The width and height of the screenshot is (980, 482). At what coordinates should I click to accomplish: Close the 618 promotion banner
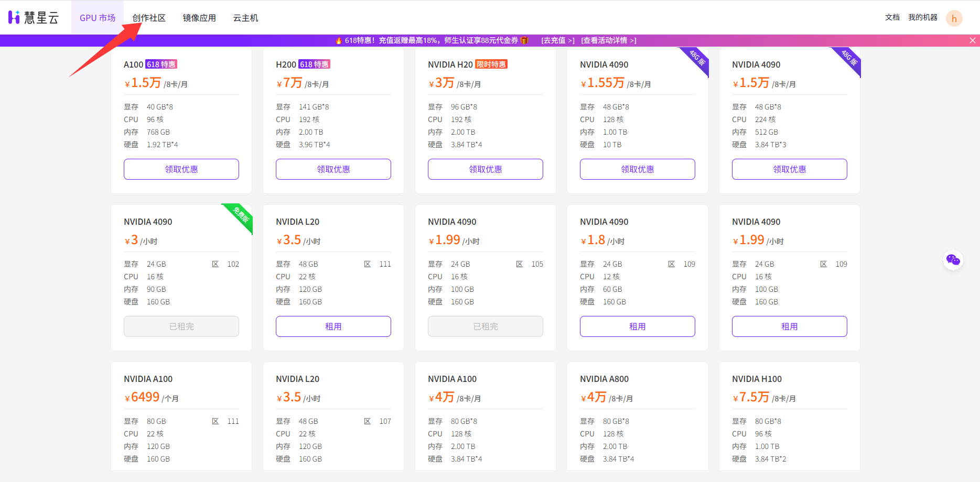972,40
